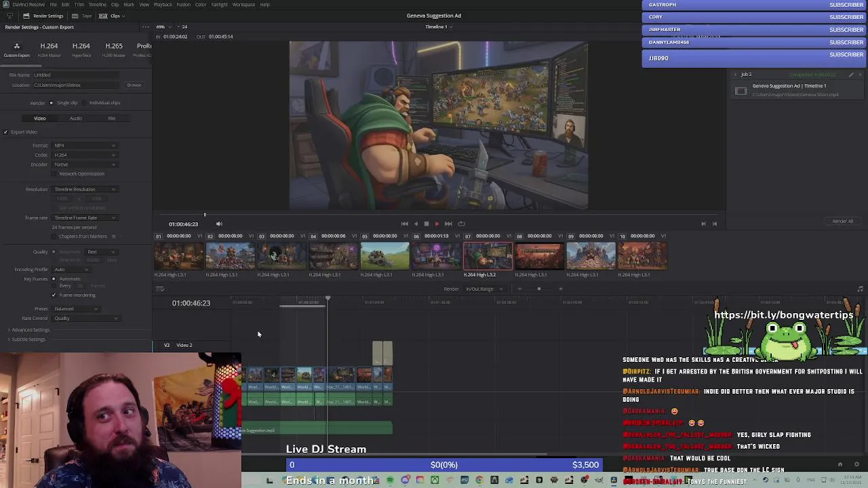Open the Preset dropdown showing Balanced
The width and height of the screenshot is (868, 488).
tap(76, 309)
